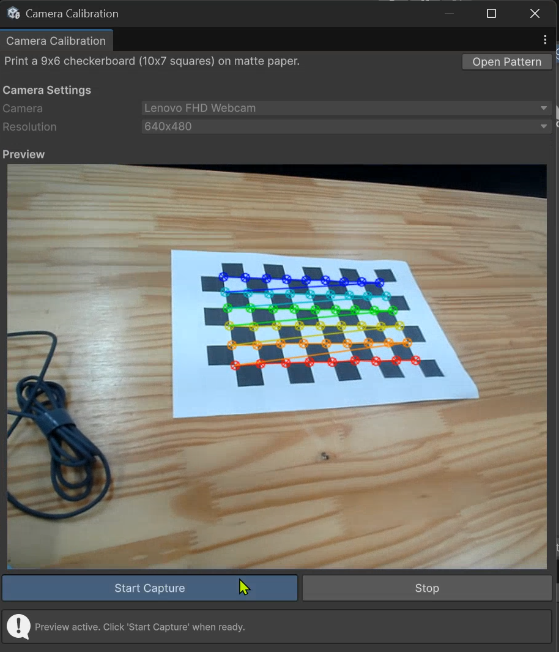
Task: Click the Start Capture button
Action: (150, 588)
